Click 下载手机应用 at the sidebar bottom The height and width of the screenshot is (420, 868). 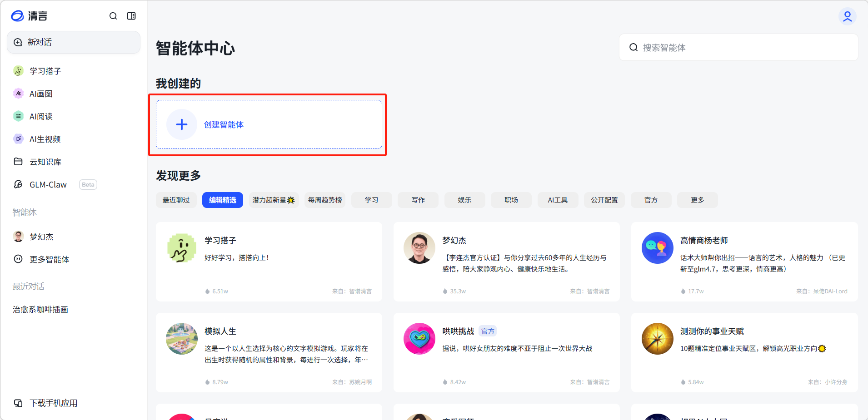point(53,403)
